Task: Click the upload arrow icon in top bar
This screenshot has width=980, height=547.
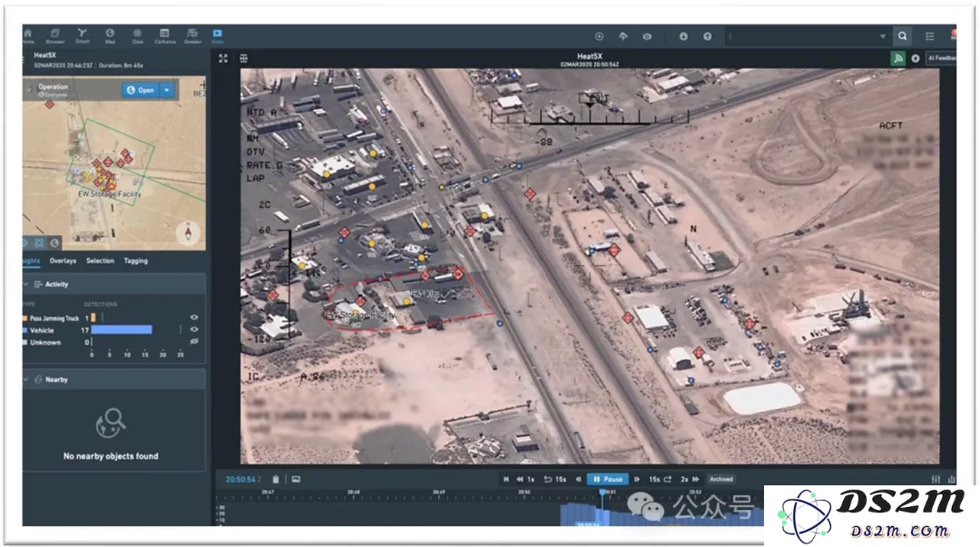Action: click(x=623, y=36)
